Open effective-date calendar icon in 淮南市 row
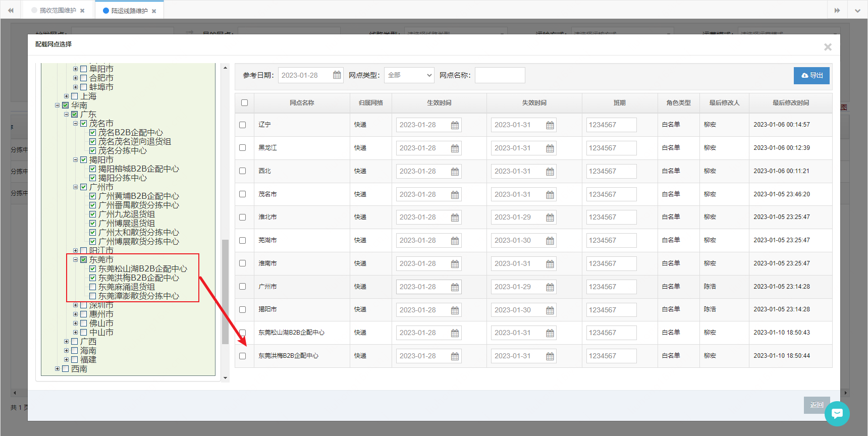Viewport: 868px width, 436px height. pyautogui.click(x=455, y=264)
